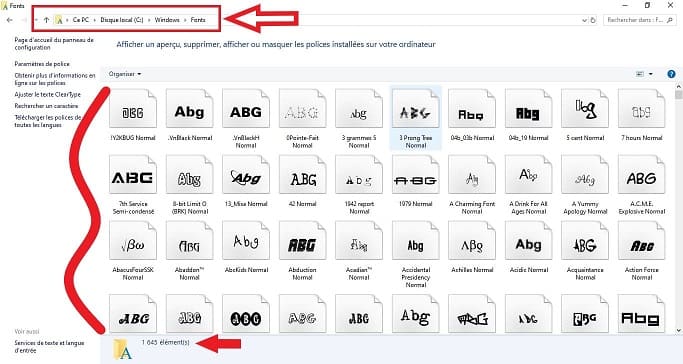Select the Acadian Normal font icon
This screenshot has width=683, height=364.
tap(359, 241)
